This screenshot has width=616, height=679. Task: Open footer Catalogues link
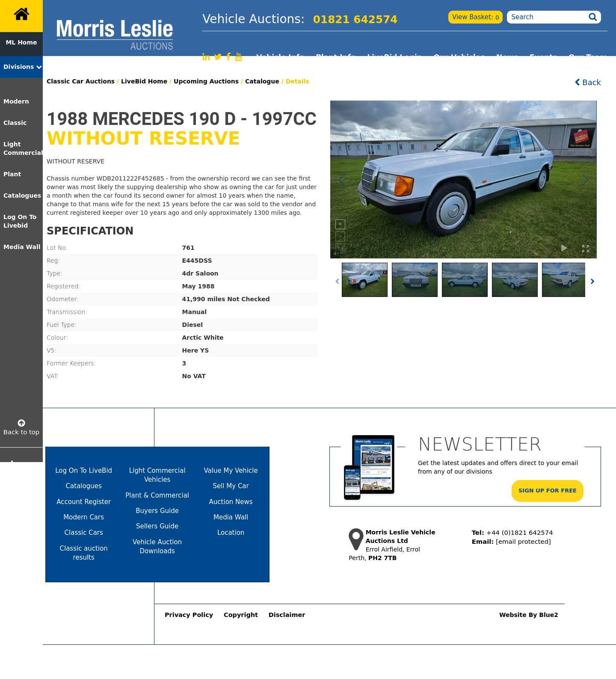83,486
